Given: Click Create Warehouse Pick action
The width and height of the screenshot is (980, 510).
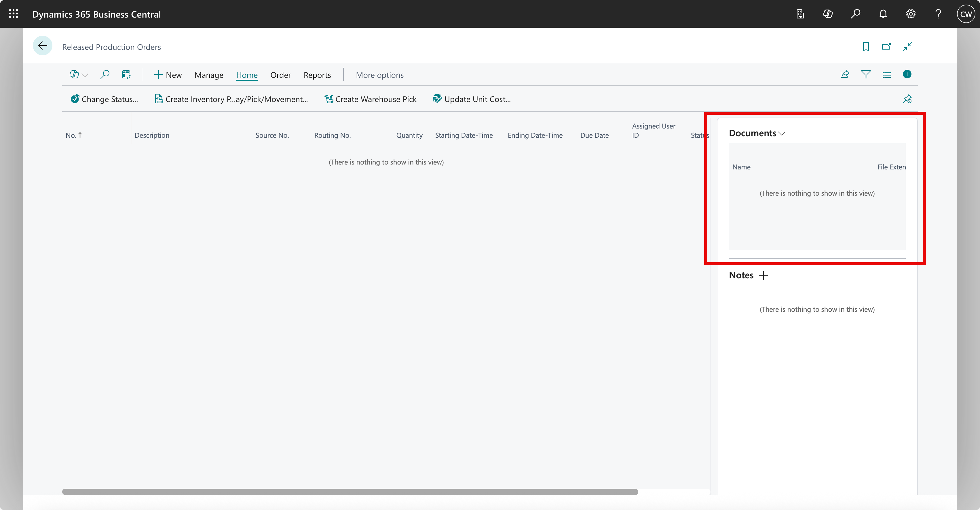Looking at the screenshot, I should click(371, 99).
